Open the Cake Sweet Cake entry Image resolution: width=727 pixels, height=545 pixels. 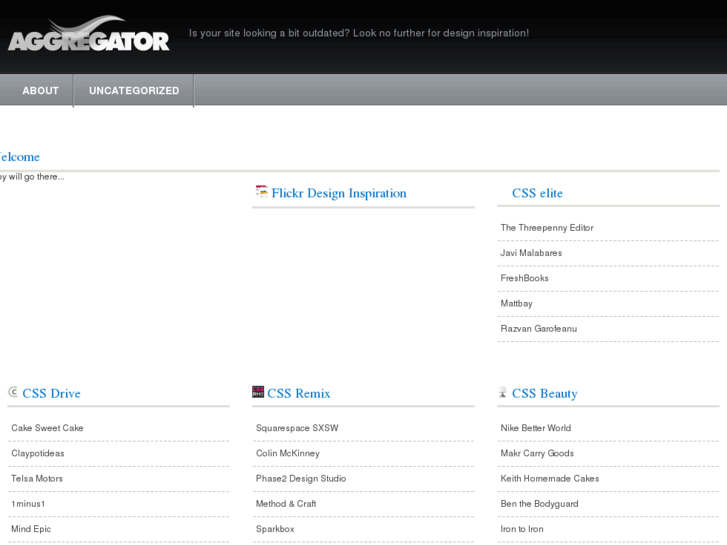[47, 428]
